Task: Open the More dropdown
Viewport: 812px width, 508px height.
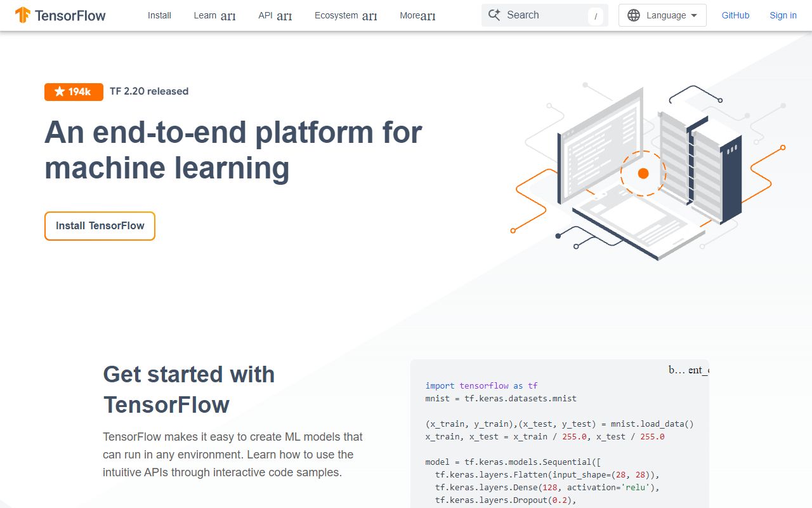Action: [x=417, y=16]
